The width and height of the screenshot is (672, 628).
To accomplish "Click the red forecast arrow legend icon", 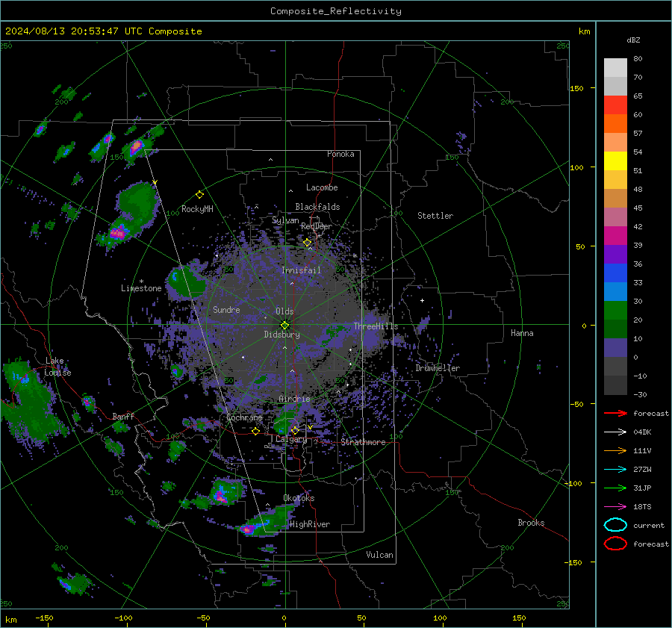I will 615,413.
